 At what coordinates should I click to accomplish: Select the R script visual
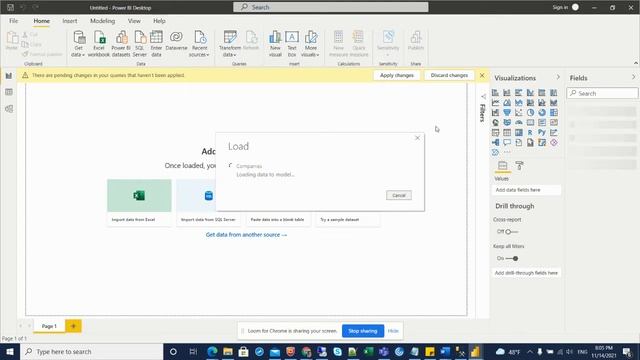click(530, 133)
